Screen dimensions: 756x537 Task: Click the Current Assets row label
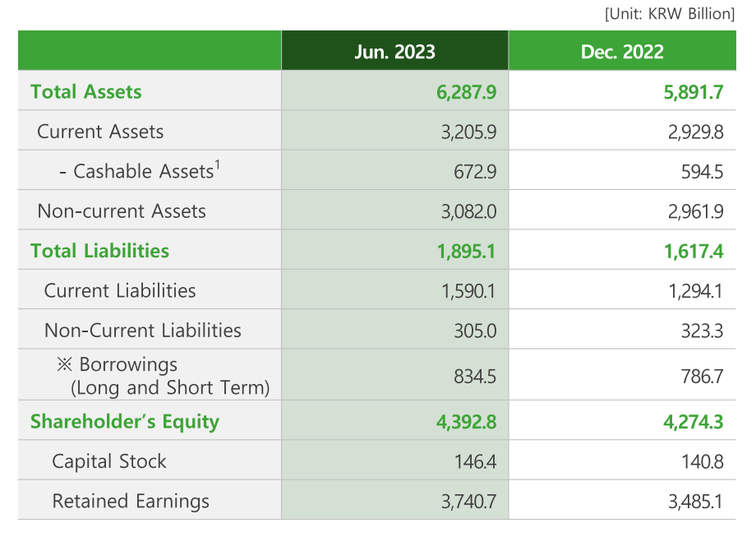(x=100, y=132)
